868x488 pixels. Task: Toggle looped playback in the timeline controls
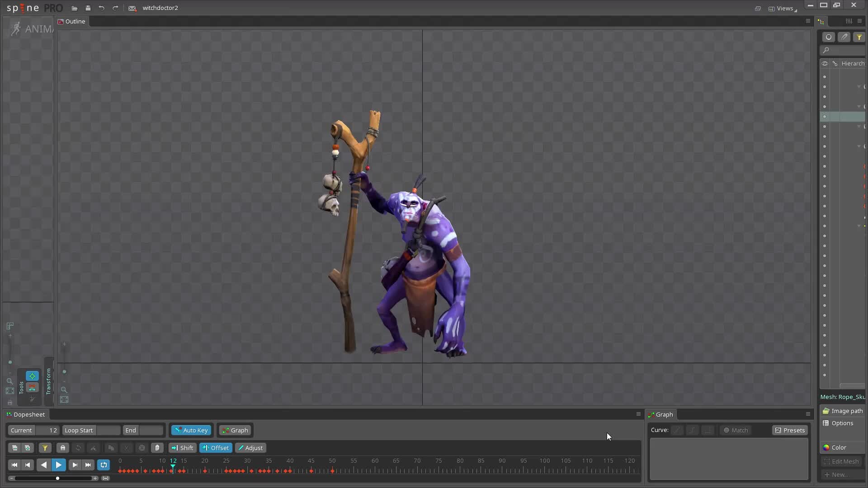pos(104,465)
